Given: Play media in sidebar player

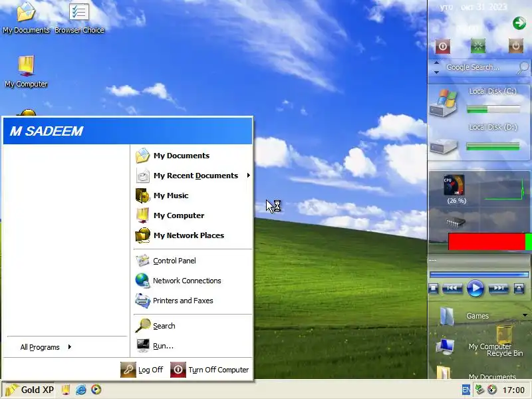Looking at the screenshot, I should pyautogui.click(x=475, y=288).
